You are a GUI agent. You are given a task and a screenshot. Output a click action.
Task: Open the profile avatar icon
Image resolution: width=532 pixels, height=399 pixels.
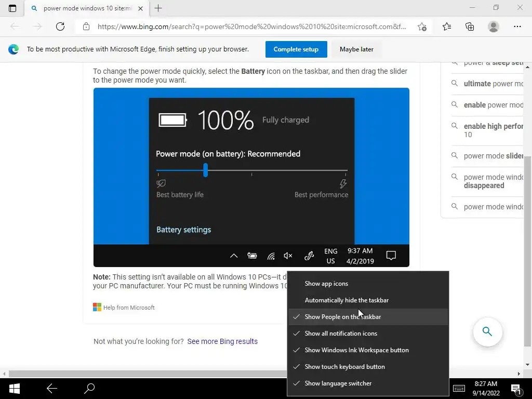(x=494, y=26)
